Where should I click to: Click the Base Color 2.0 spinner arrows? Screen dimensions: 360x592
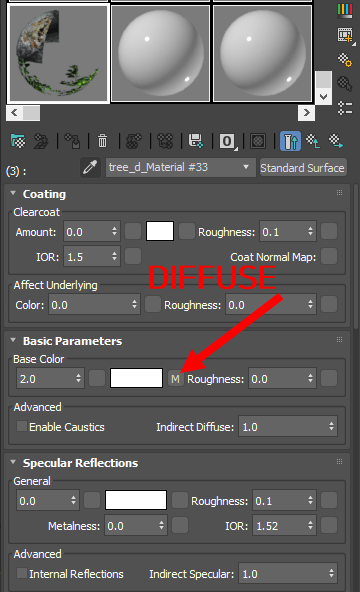pyautogui.click(x=78, y=378)
